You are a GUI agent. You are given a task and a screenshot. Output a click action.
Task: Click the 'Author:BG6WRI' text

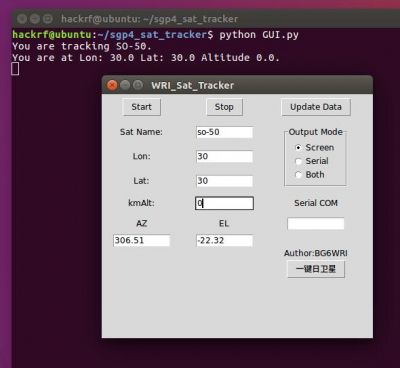[316, 253]
